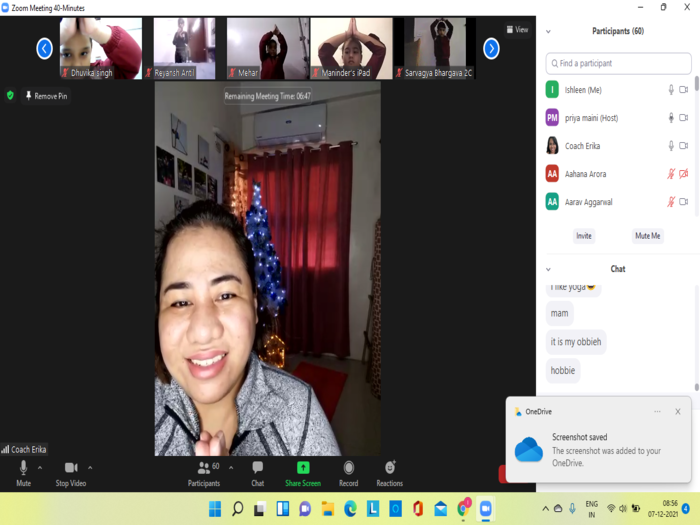This screenshot has width=700, height=525.
Task: Open video options arrow beside Stop Video
Action: pyautogui.click(x=90, y=468)
